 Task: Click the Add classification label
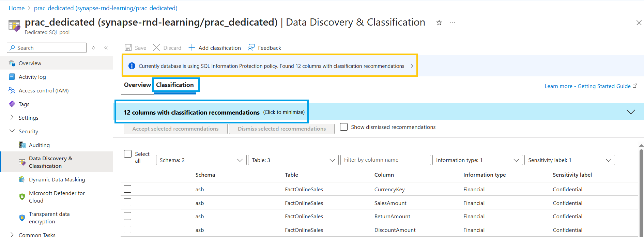point(220,48)
